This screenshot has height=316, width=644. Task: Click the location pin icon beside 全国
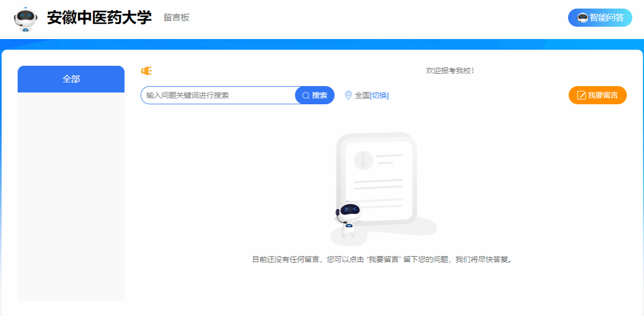pos(348,95)
